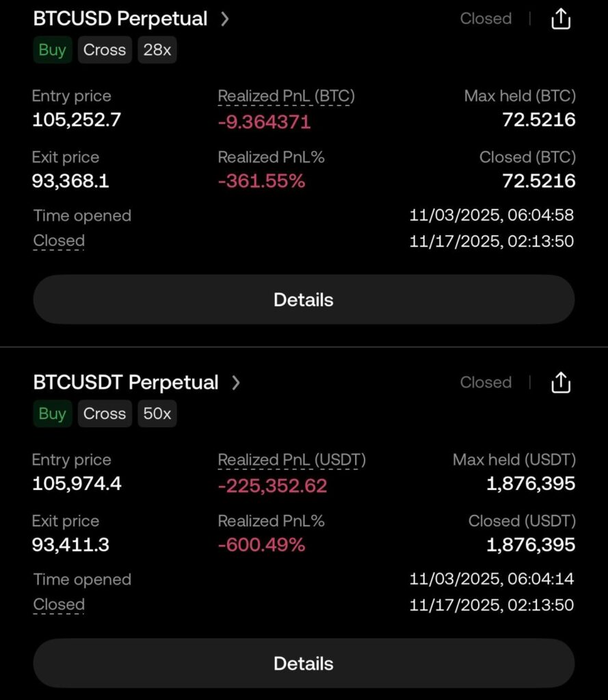Tap the 28x leverage badge

click(157, 50)
